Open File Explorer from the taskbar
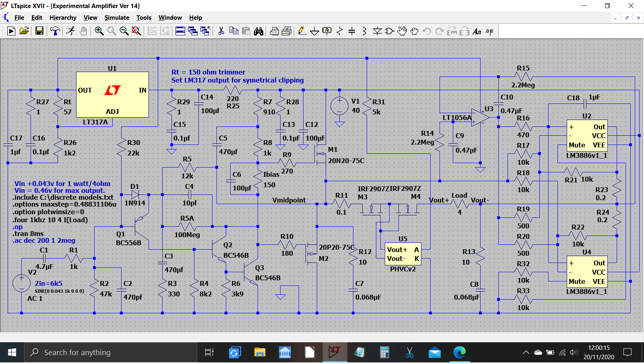Viewport: 644px width, 364px height. coord(260,353)
